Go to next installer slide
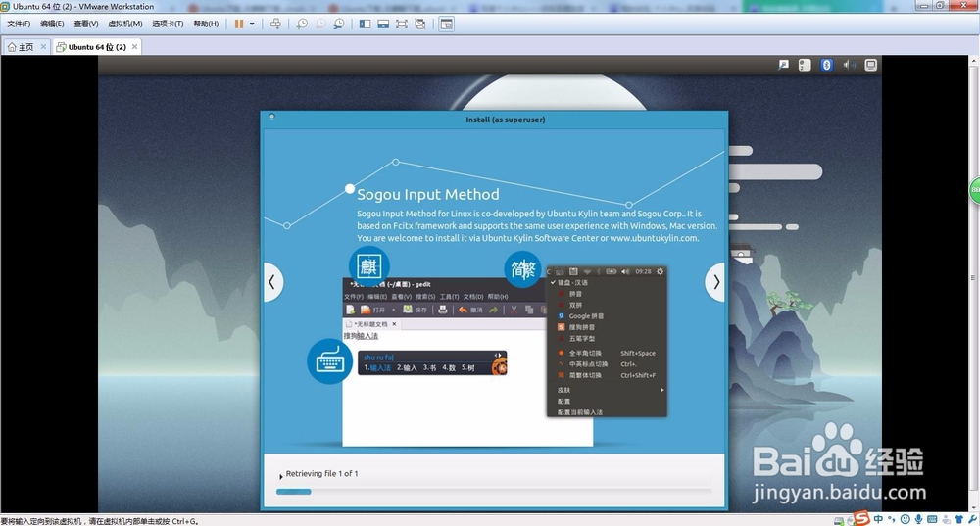This screenshot has height=526, width=980. pyautogui.click(x=716, y=282)
